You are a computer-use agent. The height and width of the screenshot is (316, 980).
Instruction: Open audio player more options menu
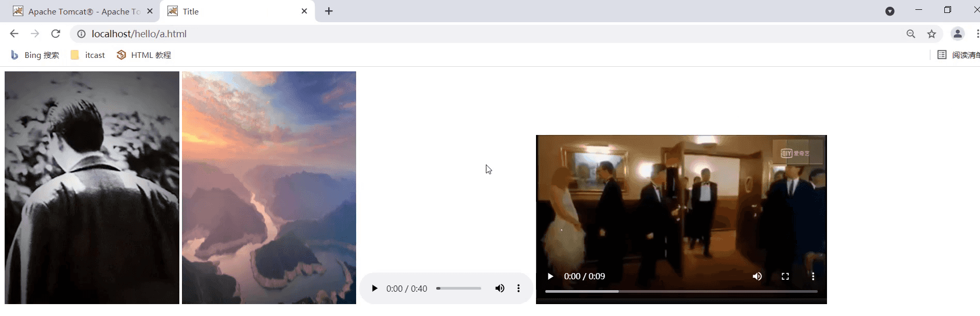(x=518, y=289)
